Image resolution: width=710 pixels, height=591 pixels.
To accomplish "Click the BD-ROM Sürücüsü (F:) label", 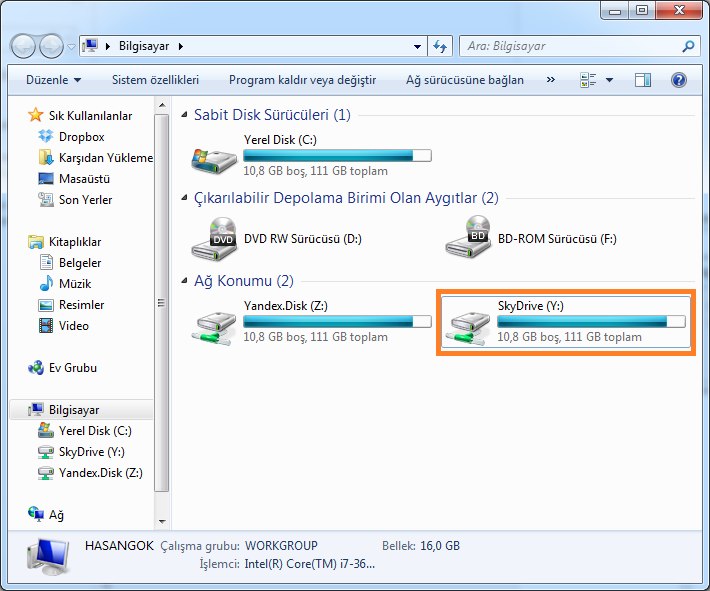I will click(557, 239).
